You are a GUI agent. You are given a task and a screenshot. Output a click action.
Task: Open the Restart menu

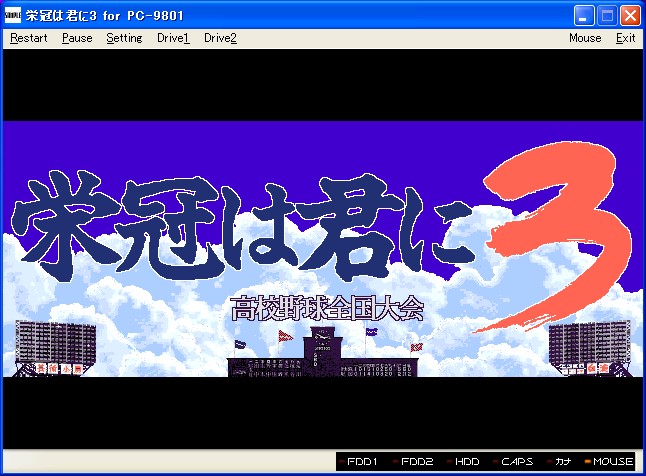[28, 38]
